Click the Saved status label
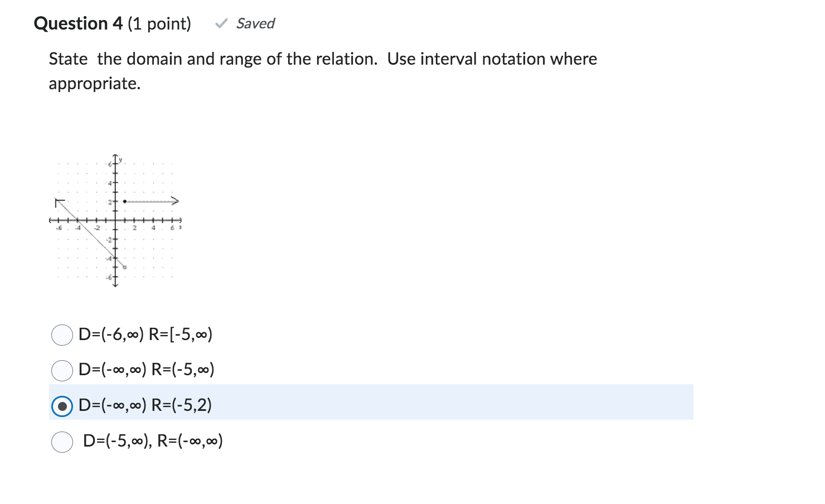Screen dimensions: 825x504 coord(255,23)
